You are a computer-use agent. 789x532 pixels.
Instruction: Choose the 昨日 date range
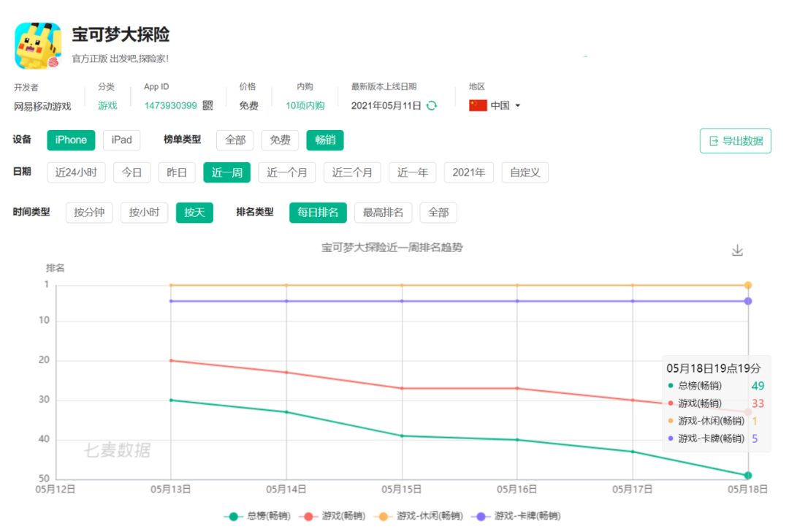[x=177, y=172]
